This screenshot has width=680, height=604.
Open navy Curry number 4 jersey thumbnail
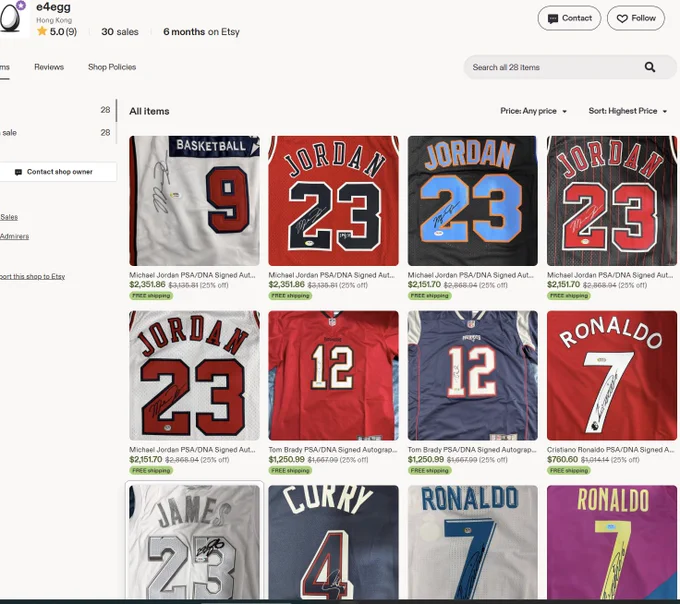(x=333, y=542)
